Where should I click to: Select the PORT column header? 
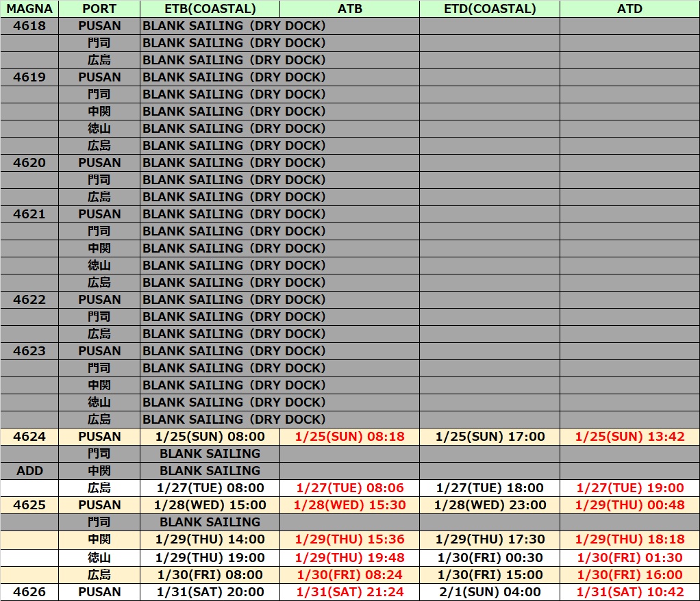point(99,9)
